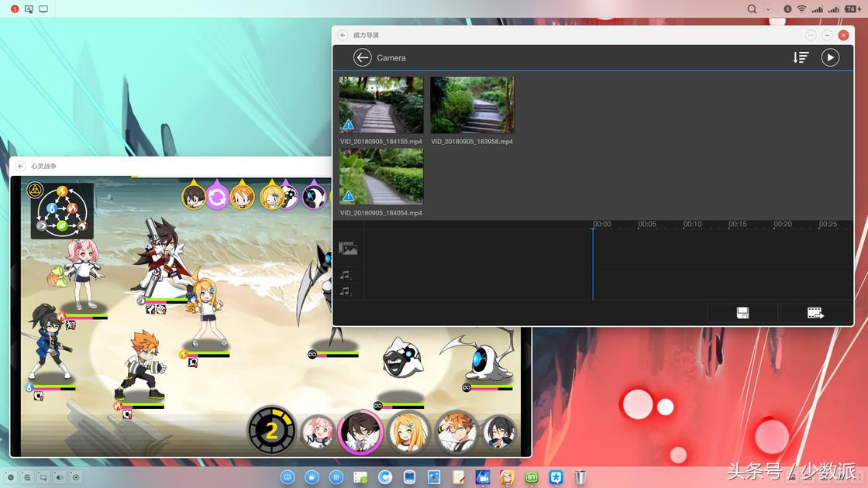Open search in the top system bar
Viewport: 868px width, 488px height.
[752, 9]
